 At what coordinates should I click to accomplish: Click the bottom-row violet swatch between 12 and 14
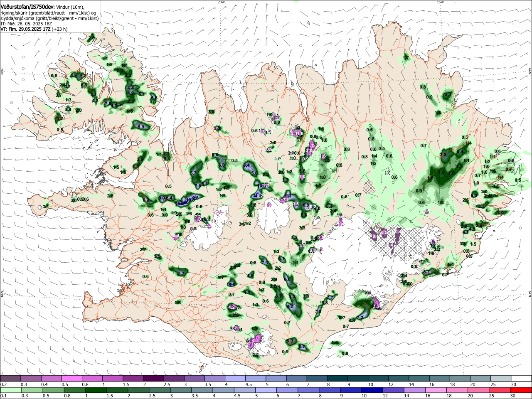click(x=393, y=390)
